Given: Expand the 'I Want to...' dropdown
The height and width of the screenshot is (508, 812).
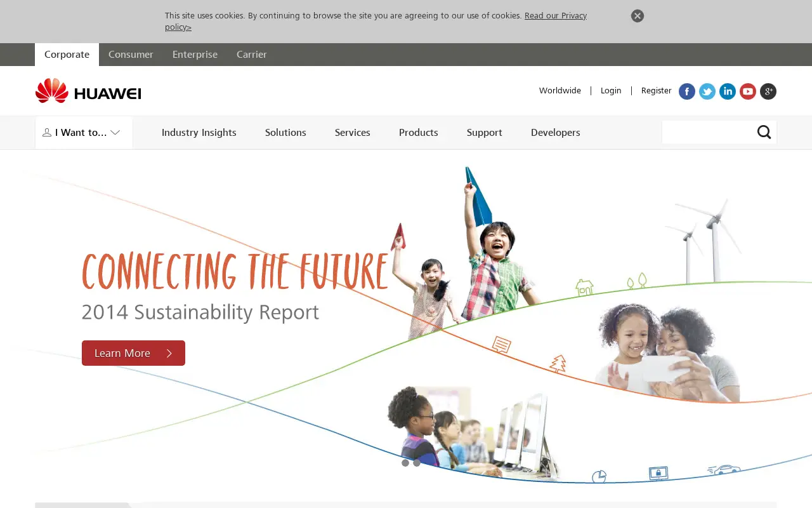Looking at the screenshot, I should (84, 133).
